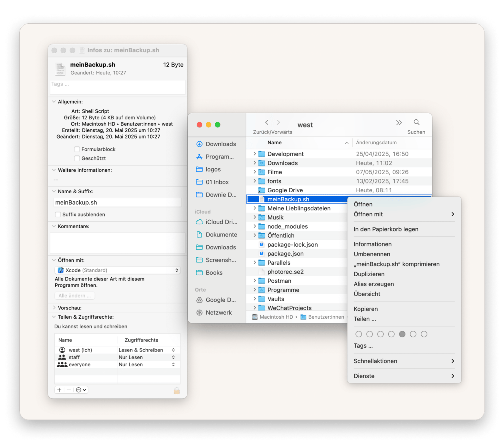Click the lock icon in info window

pyautogui.click(x=176, y=390)
